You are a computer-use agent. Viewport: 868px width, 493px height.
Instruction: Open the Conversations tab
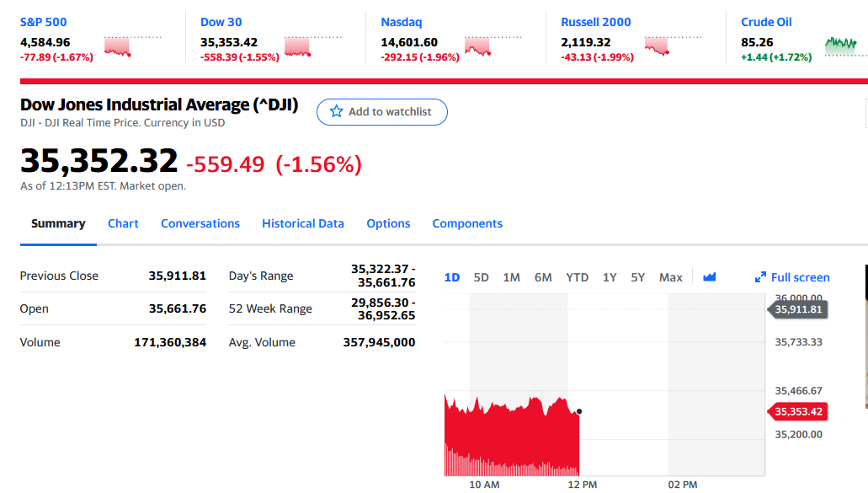[200, 223]
